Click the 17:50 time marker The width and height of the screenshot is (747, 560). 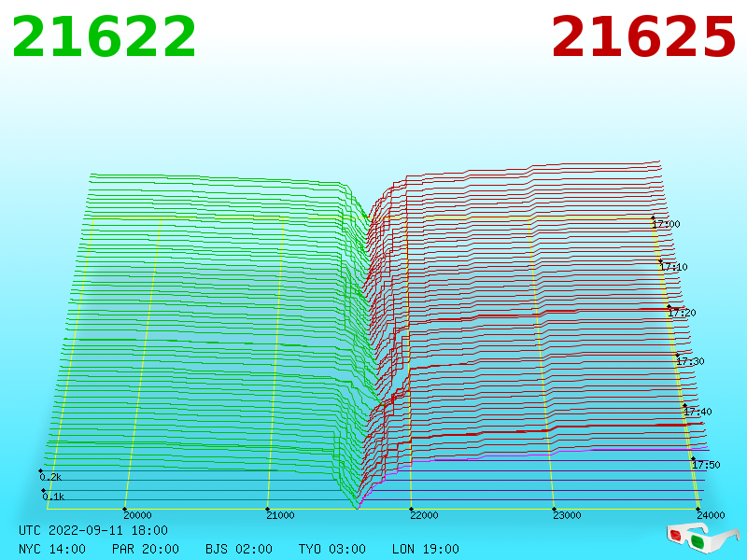706,465
